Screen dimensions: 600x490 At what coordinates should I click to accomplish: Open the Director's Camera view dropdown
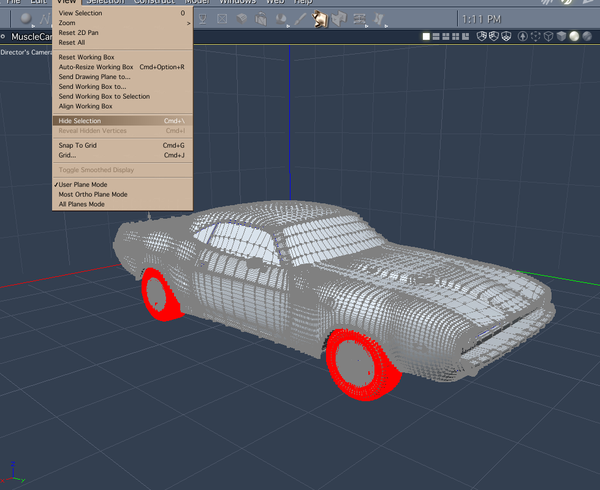click(26, 52)
